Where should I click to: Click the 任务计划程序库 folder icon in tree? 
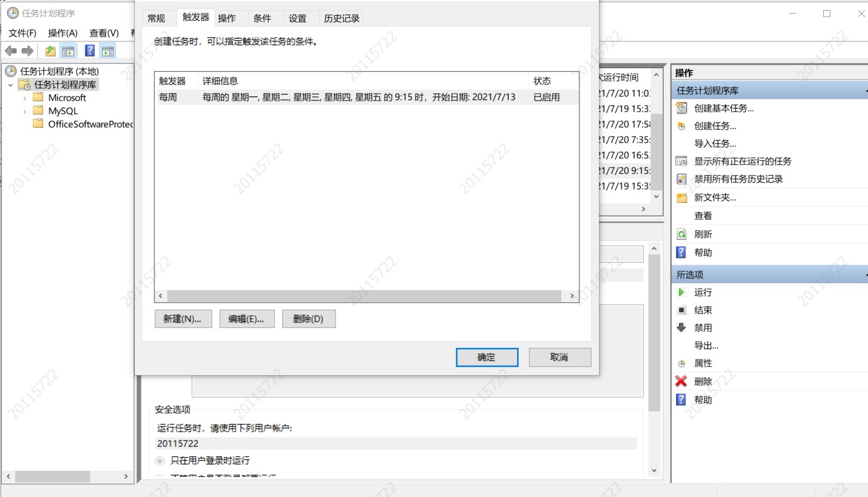click(x=25, y=85)
